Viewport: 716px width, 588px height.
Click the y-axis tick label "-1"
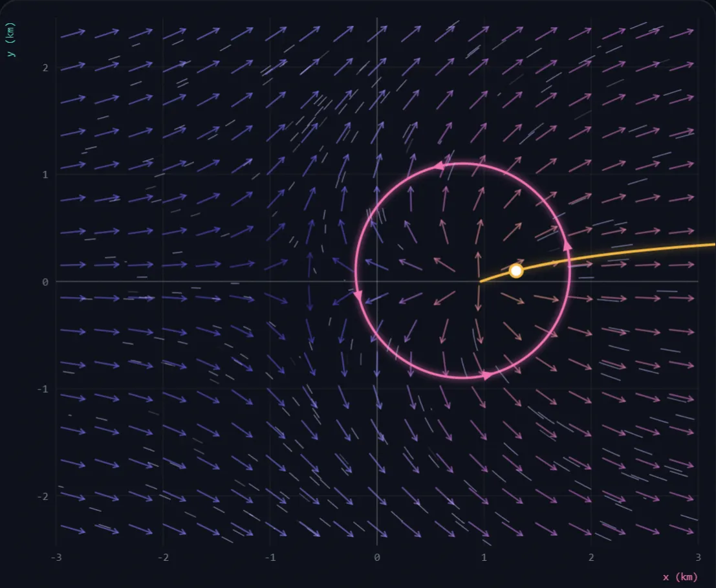pos(43,389)
